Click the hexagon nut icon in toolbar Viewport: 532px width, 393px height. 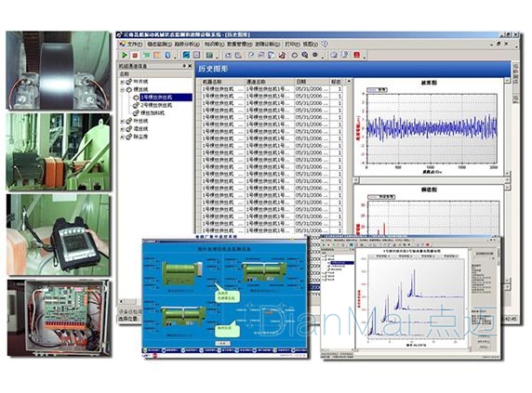(295, 55)
